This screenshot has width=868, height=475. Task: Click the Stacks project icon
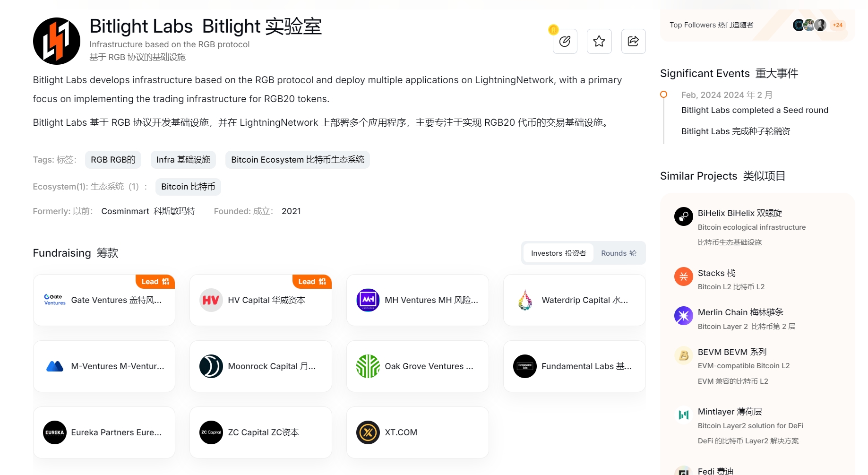click(x=684, y=276)
